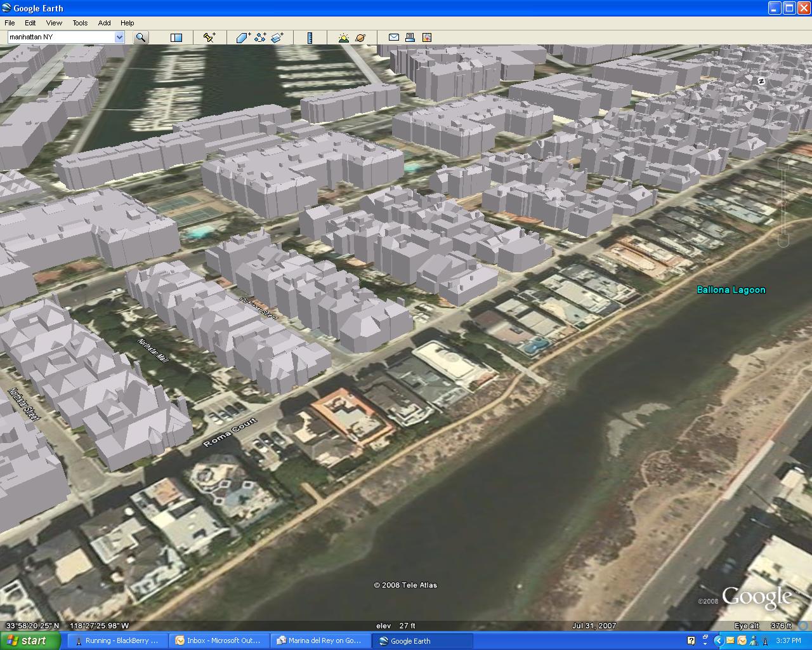Click the 3:37 PM system clock
Image resolution: width=812 pixels, height=650 pixels.
tap(789, 641)
